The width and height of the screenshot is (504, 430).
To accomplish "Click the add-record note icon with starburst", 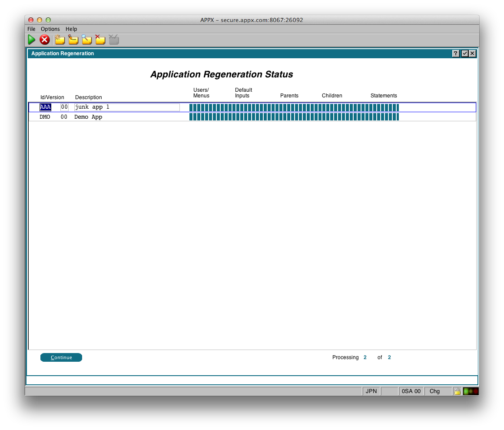I will coord(60,40).
